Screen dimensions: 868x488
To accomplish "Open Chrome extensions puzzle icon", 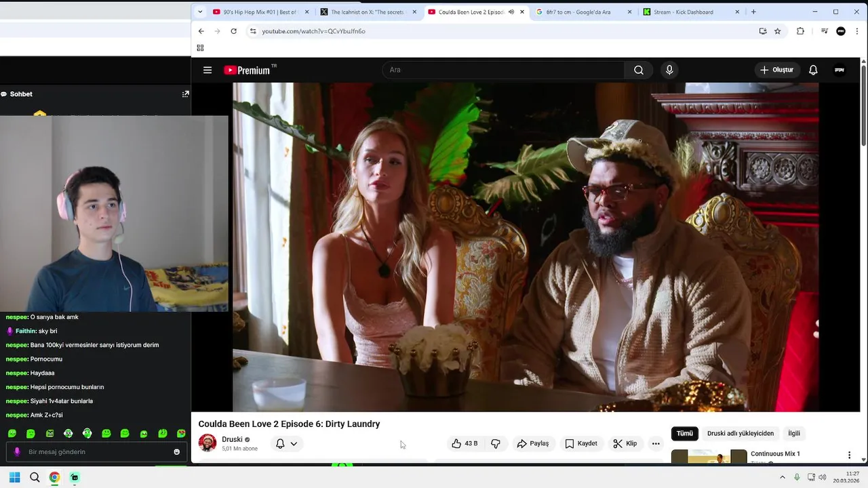I will click(x=800, y=31).
